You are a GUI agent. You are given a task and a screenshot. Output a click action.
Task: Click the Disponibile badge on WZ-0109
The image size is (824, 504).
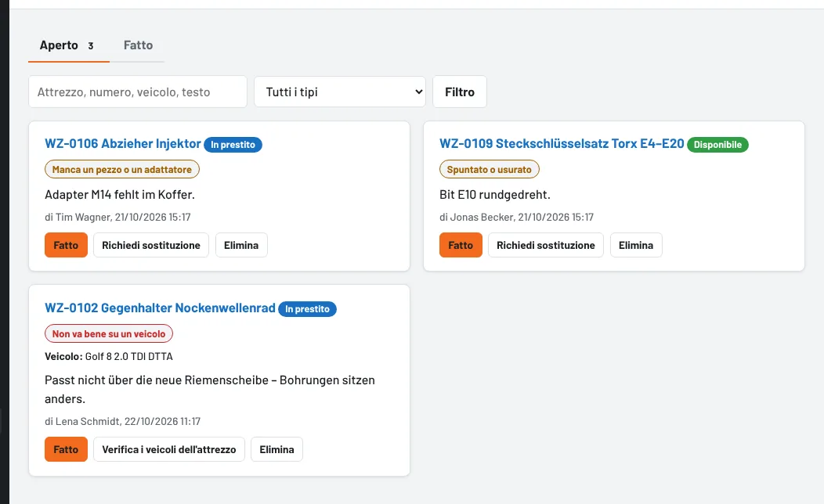click(x=717, y=144)
